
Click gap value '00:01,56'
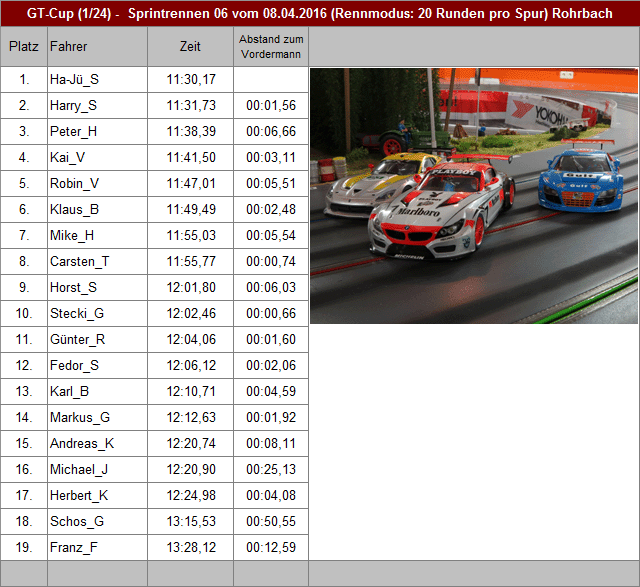[x=271, y=105]
